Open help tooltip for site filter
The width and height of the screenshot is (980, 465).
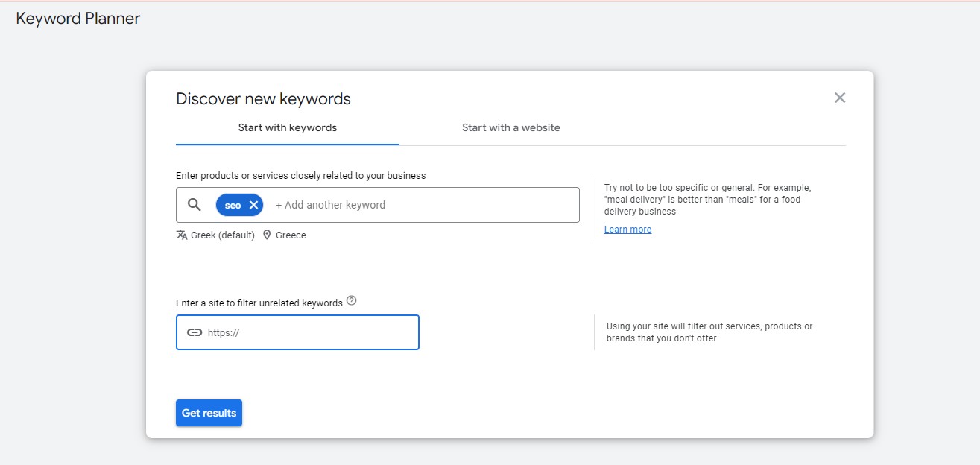pos(352,301)
